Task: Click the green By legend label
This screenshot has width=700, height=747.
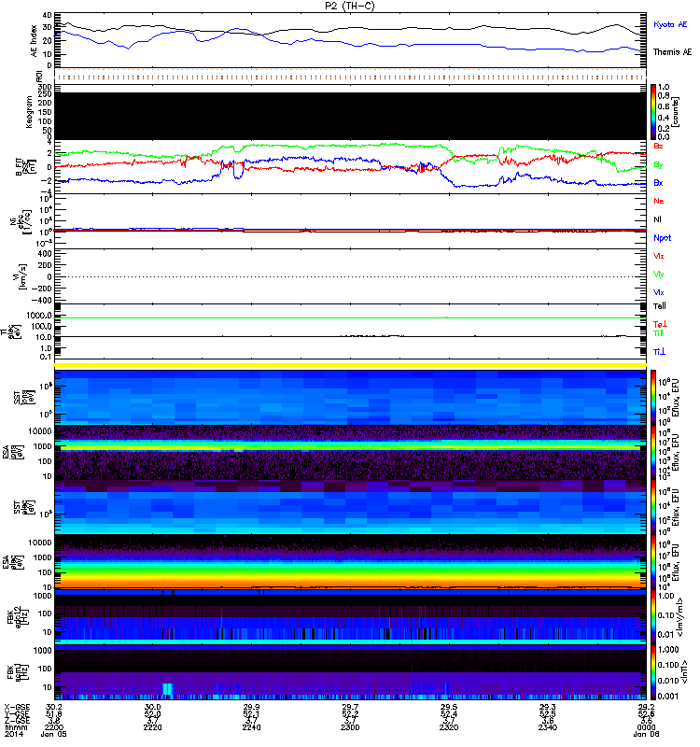Action: [x=658, y=165]
